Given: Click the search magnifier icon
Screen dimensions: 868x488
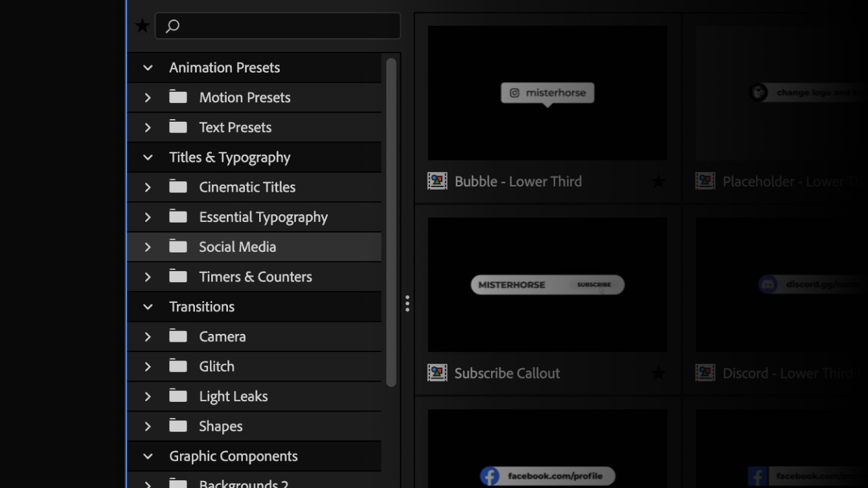Looking at the screenshot, I should tap(172, 26).
